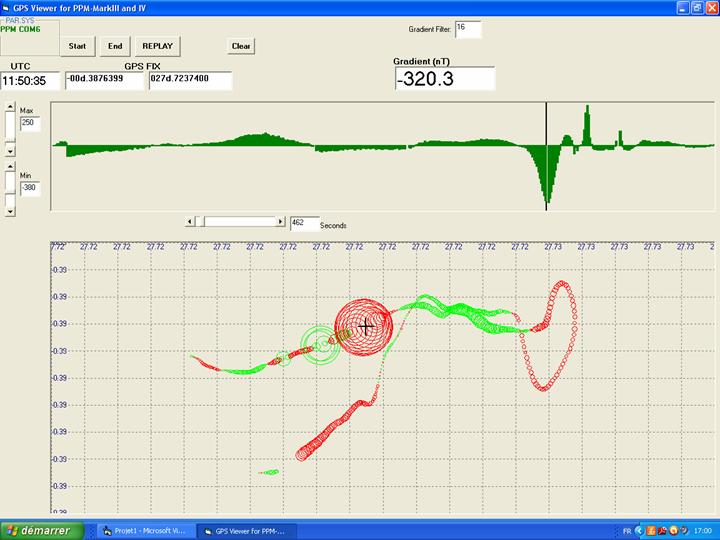This screenshot has width=720, height=540.
Task: Click the Min value field showing -380
Action: coord(30,187)
